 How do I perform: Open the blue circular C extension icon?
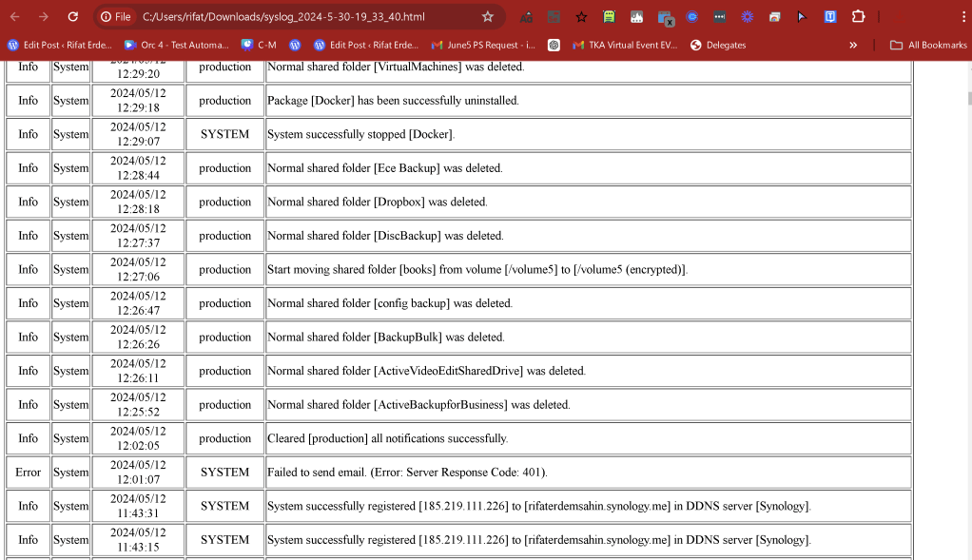[691, 17]
